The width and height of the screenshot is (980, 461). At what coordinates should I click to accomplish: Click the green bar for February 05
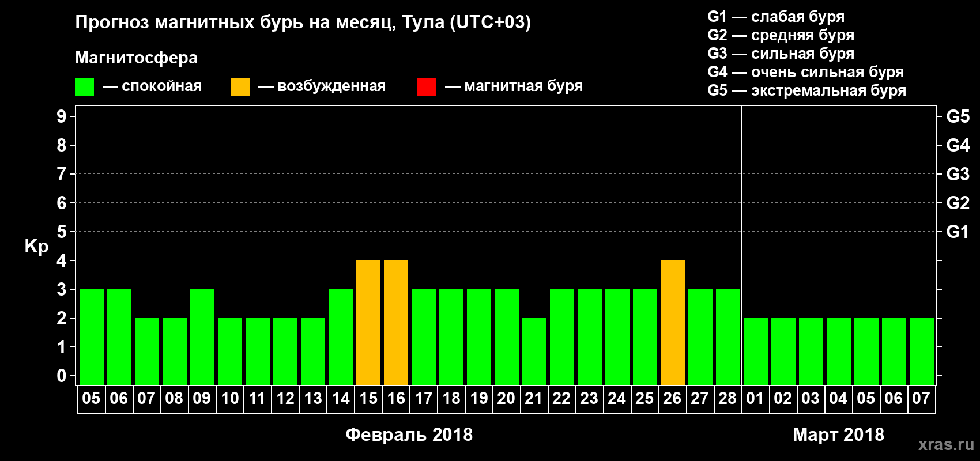pyautogui.click(x=92, y=337)
